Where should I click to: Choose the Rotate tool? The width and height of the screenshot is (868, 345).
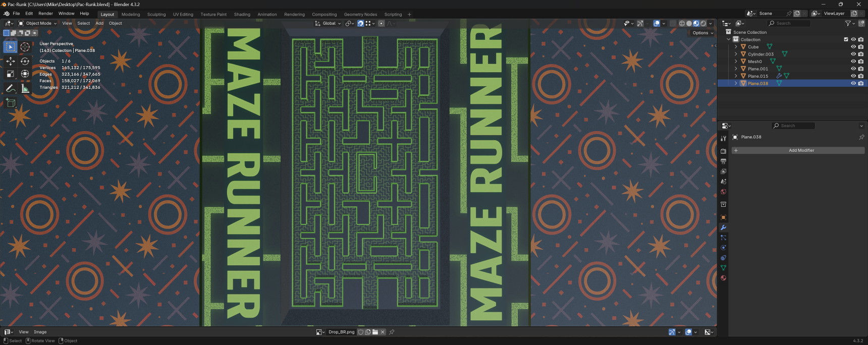pos(25,61)
